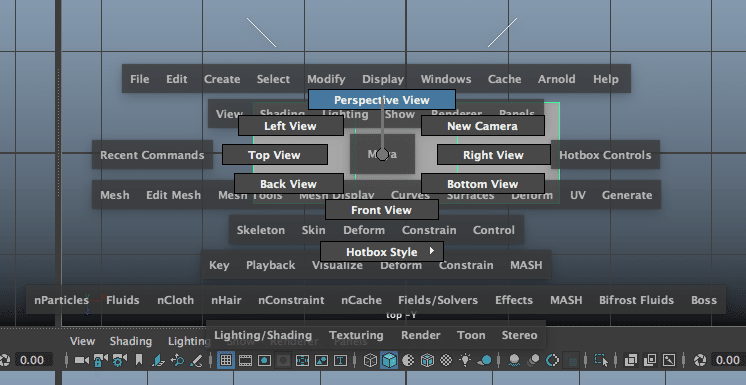Screen dimensions: 746x385
Task: Toggle Wireframe on Shaded cube icon
Action: pyautogui.click(x=427, y=360)
